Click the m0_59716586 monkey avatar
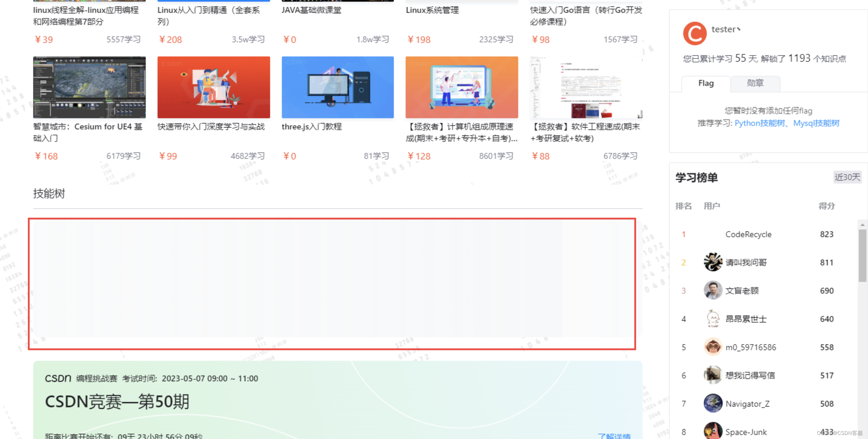Image resolution: width=868 pixels, height=439 pixels. (713, 347)
